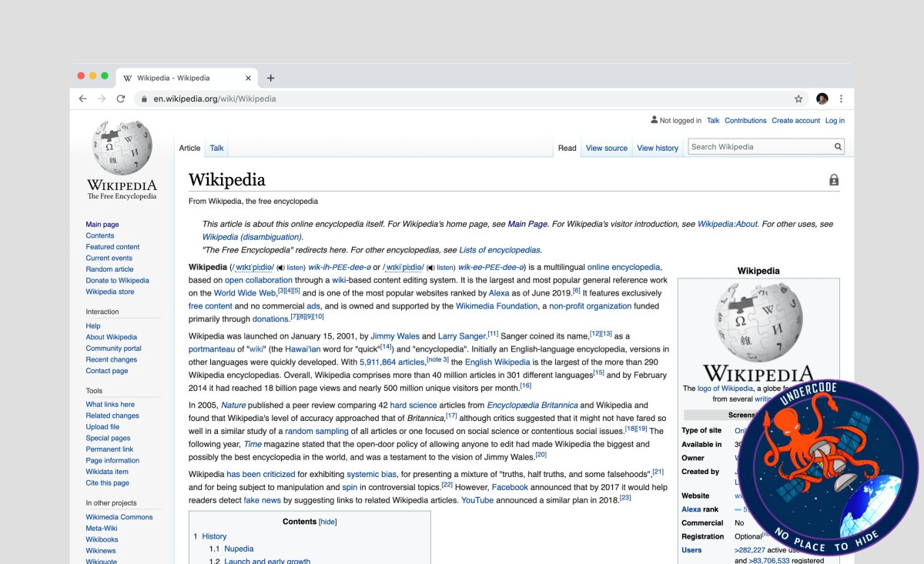Click the site lock icon in address bar

[x=144, y=98]
